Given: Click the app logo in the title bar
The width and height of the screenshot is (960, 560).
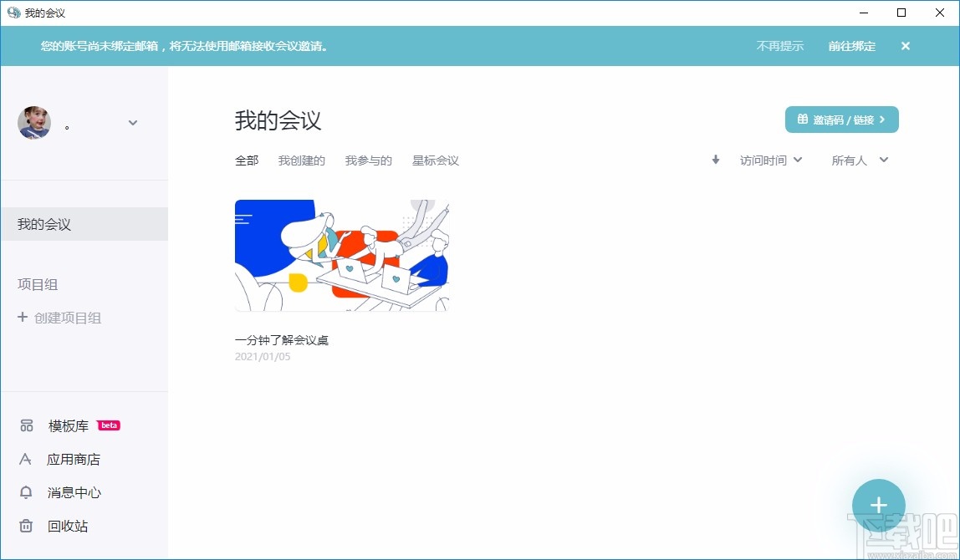Looking at the screenshot, I should coord(12,13).
